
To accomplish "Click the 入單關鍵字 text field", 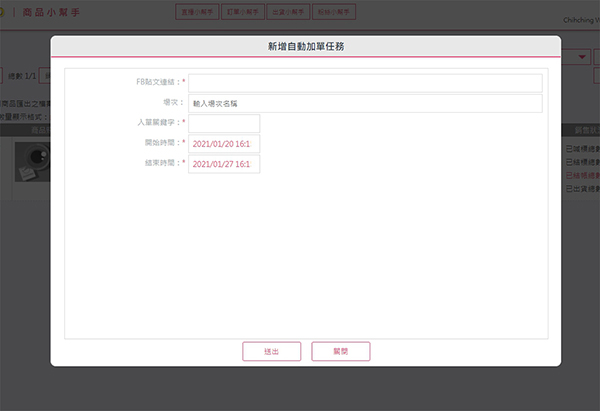I will coord(224,123).
